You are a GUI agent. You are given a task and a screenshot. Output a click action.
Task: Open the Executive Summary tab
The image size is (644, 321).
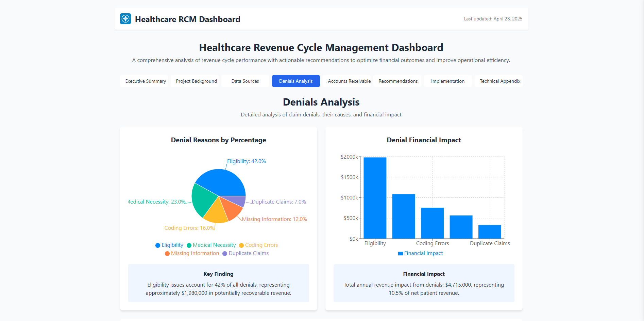tap(146, 81)
